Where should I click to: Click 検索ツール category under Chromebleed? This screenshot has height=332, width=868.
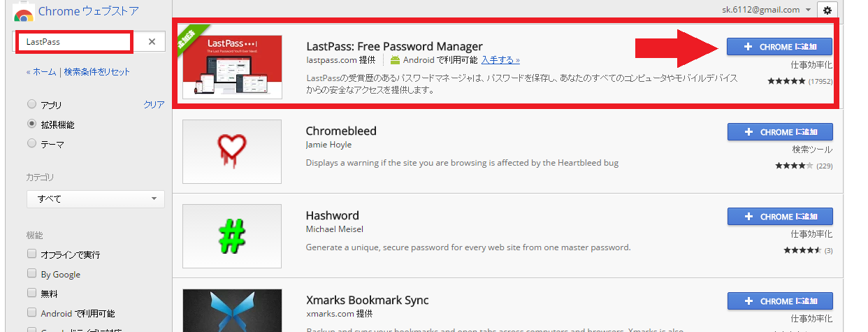[812, 150]
